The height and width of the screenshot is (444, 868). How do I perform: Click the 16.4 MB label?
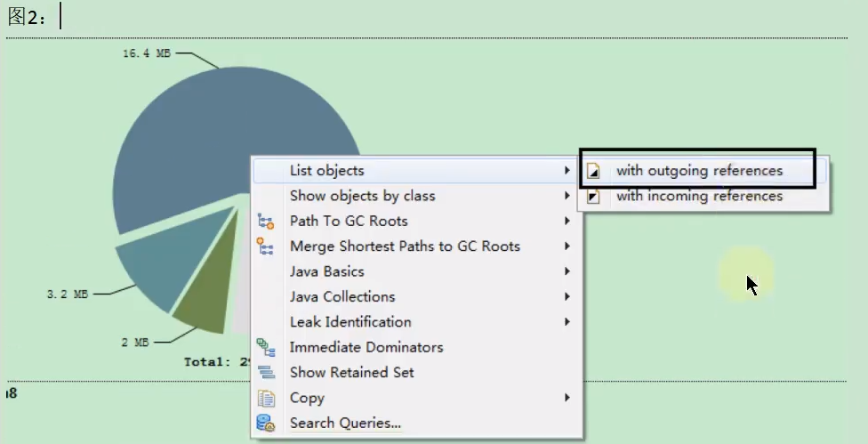click(147, 53)
